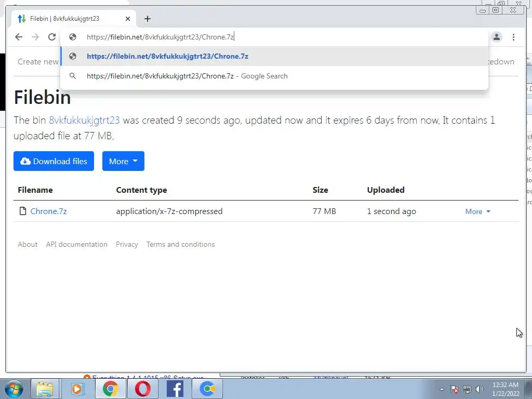This screenshot has height=399, width=532.
Task: Click the Download files button
Action: click(54, 161)
